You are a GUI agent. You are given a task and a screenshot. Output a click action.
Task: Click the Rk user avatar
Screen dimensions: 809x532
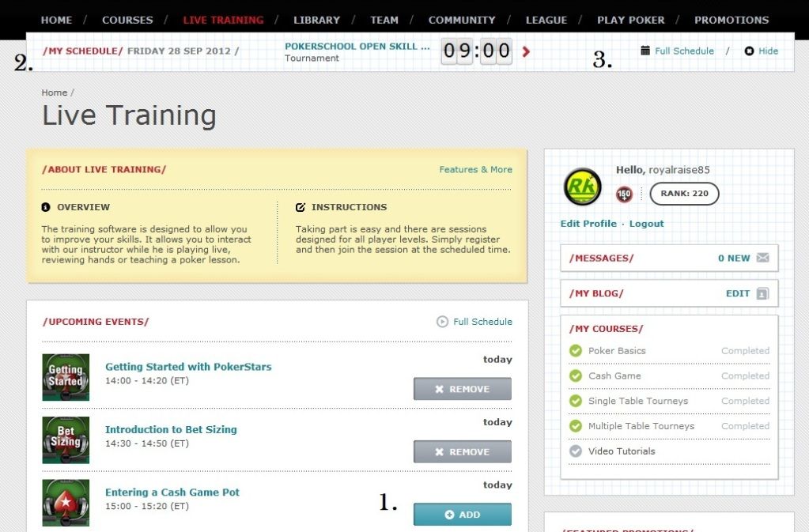point(583,187)
